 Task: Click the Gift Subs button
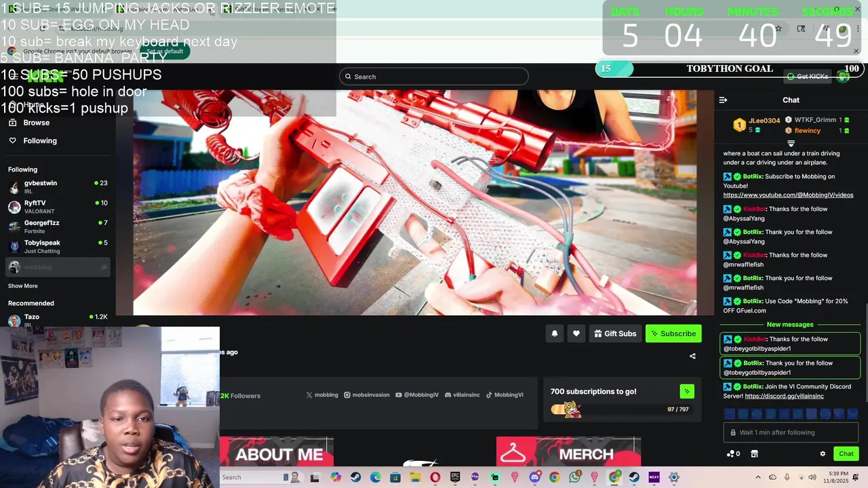click(x=615, y=333)
